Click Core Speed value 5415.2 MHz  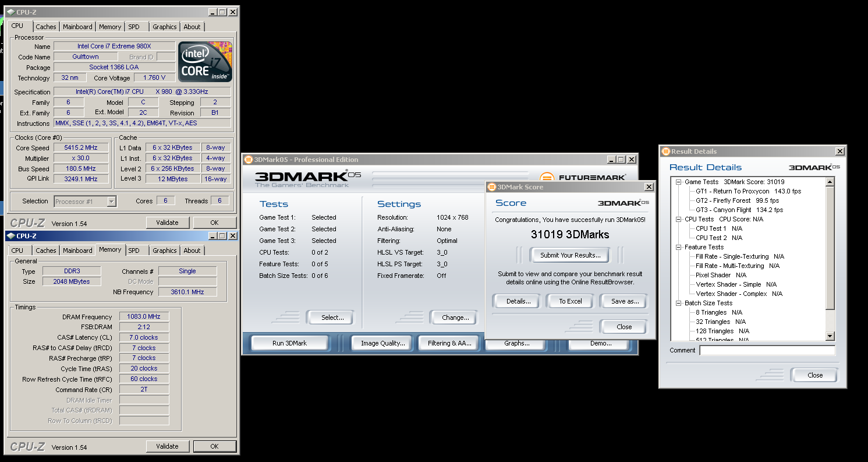[x=81, y=148]
